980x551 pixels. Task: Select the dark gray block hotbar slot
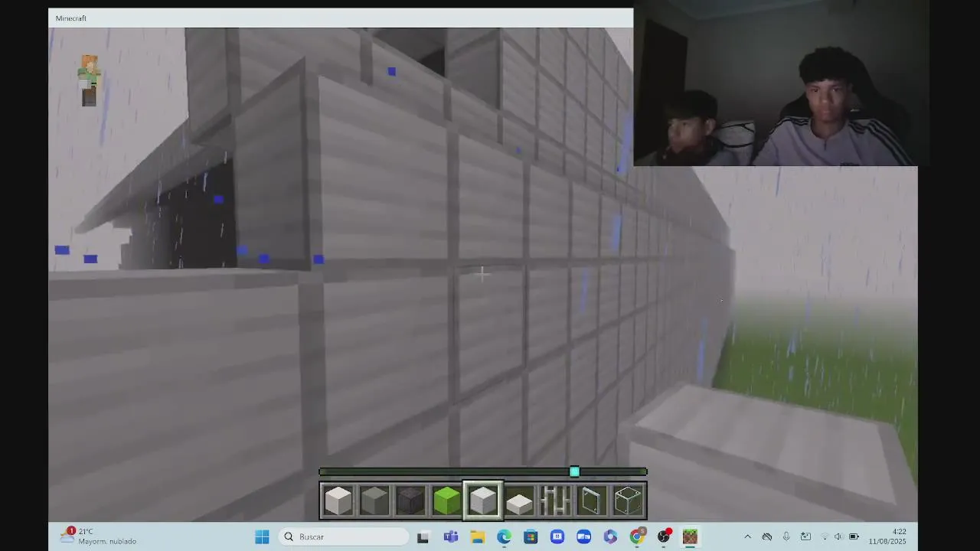coord(410,501)
